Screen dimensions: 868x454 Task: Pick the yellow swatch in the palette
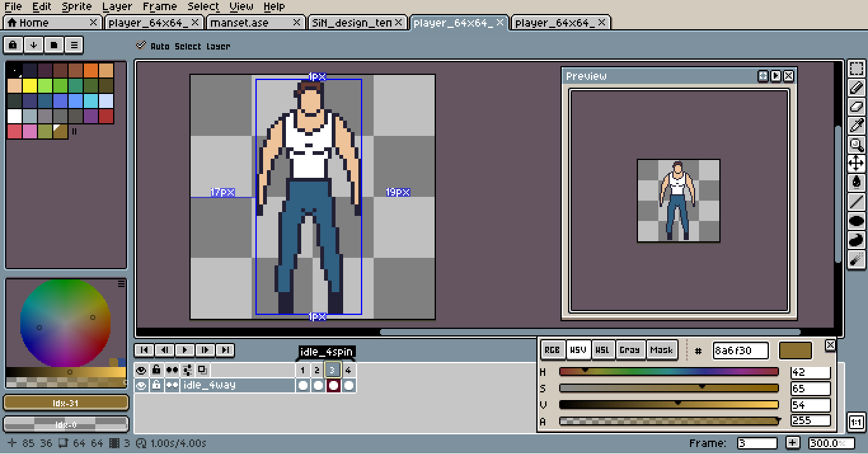coord(29,86)
